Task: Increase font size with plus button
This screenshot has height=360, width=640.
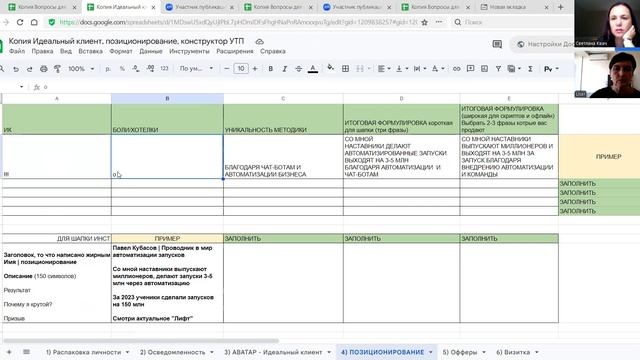Action: (255, 69)
